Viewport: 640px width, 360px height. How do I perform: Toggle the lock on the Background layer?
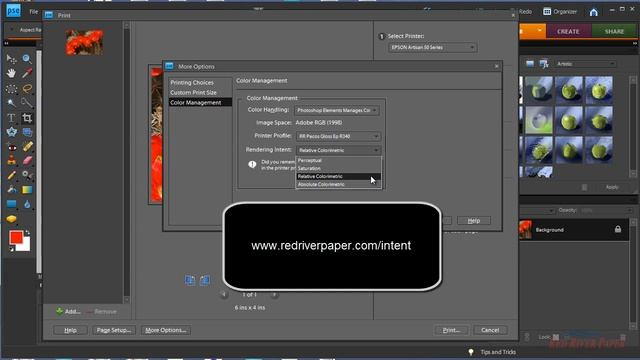pyautogui.click(x=618, y=229)
